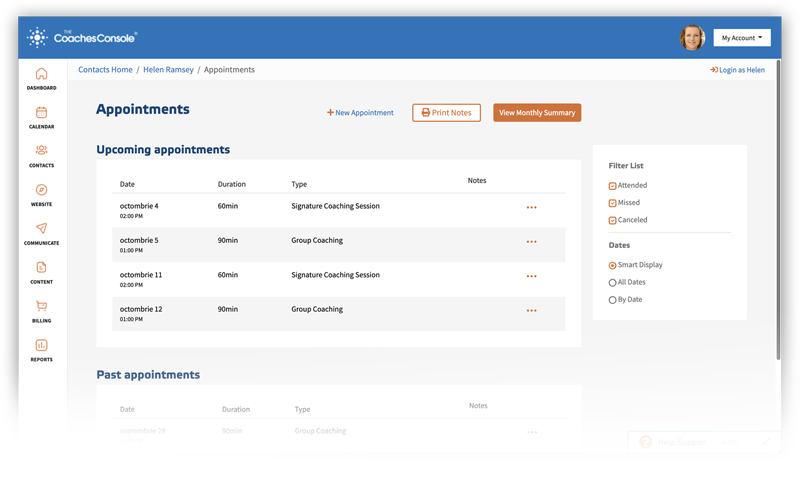Click Group Coaching on octombrie 5 row

(x=317, y=240)
